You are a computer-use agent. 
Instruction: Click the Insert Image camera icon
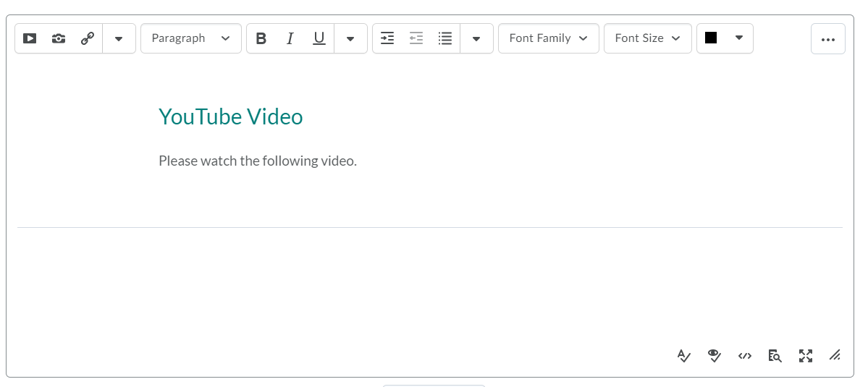tap(59, 38)
